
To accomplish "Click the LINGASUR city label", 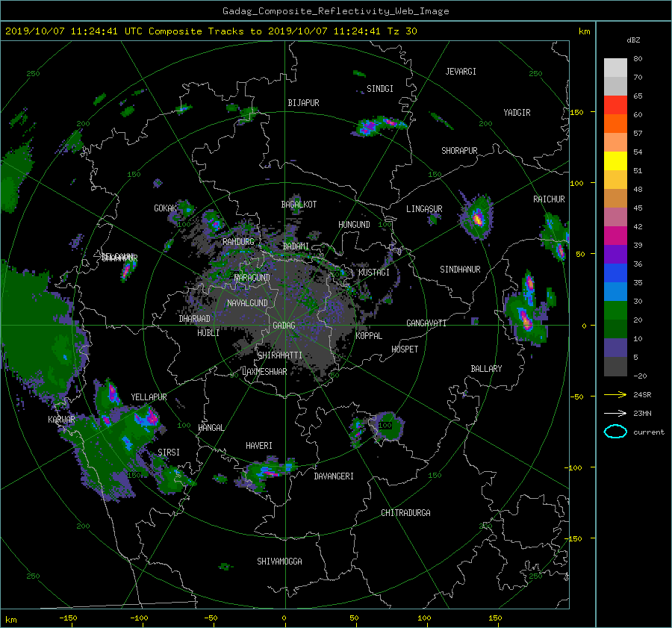I will pos(424,209).
